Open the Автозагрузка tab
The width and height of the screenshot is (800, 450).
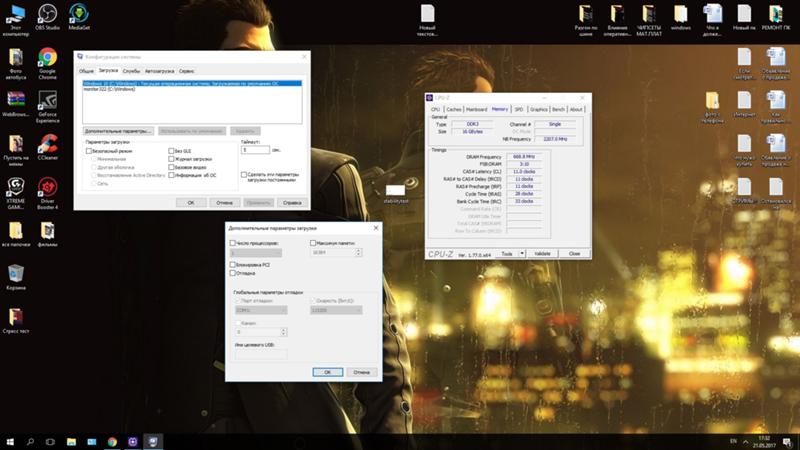pyautogui.click(x=159, y=71)
